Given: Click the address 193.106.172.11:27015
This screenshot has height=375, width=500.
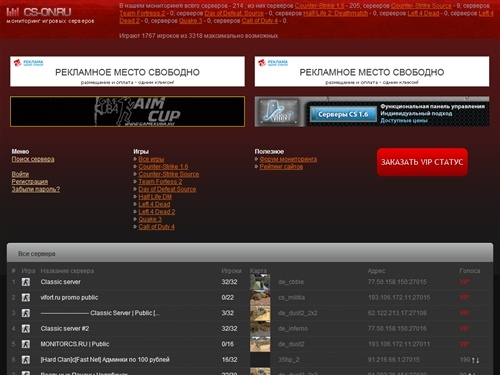Looking at the screenshot, I should point(399,297).
